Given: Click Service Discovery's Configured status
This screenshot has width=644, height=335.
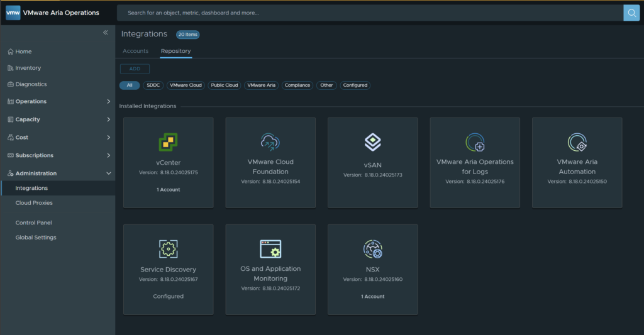Looking at the screenshot, I should coord(169,297).
